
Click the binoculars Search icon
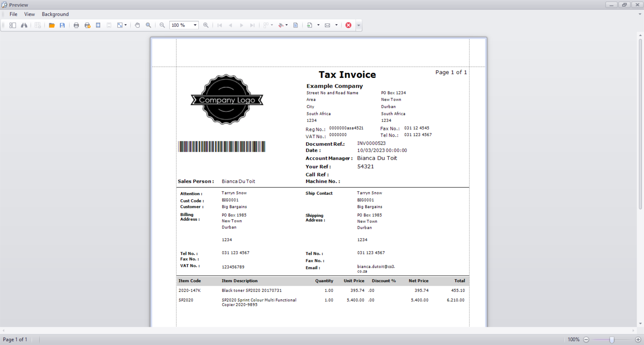(x=24, y=25)
